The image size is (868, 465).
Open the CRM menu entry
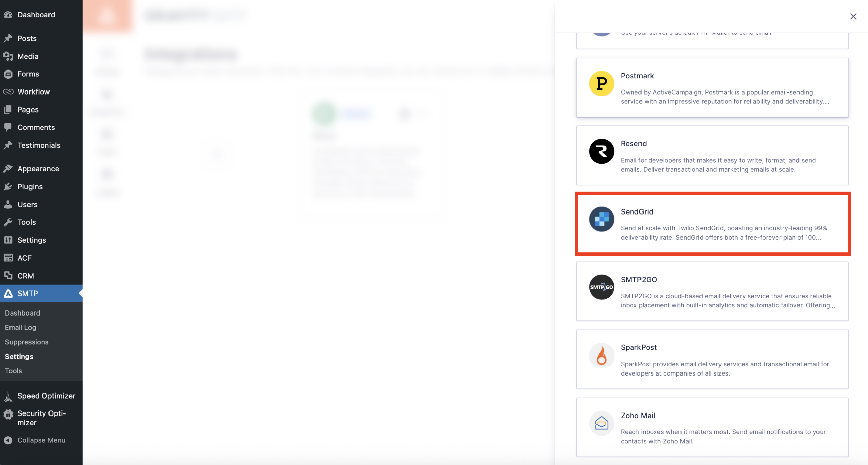coord(26,276)
